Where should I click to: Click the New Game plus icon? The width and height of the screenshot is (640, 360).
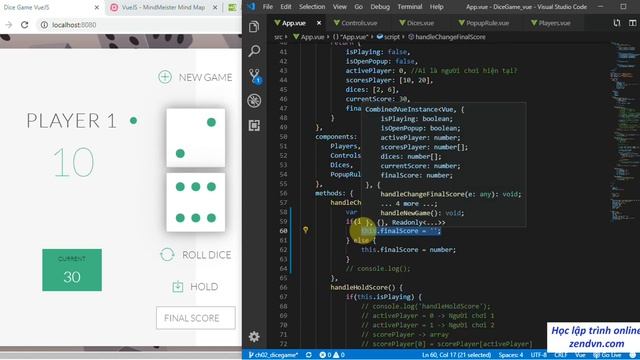click(x=165, y=77)
